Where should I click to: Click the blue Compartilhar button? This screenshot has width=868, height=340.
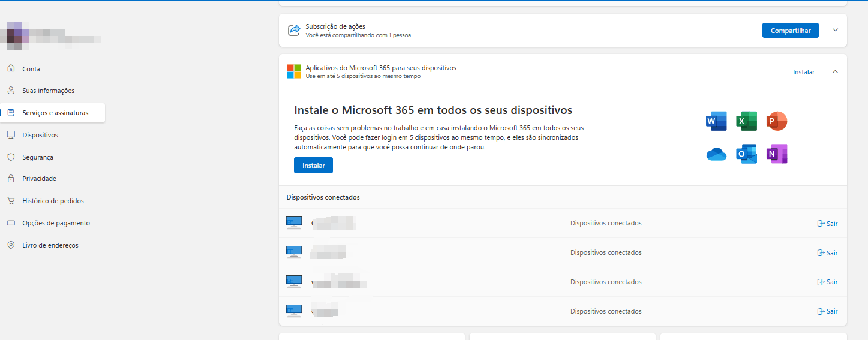790,30
